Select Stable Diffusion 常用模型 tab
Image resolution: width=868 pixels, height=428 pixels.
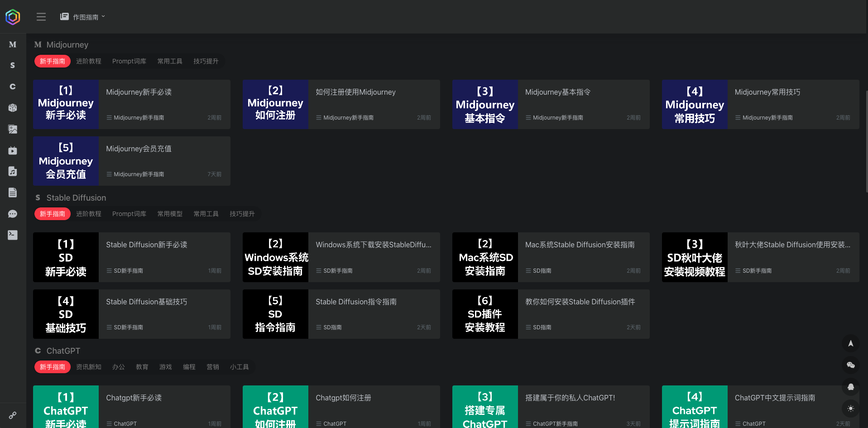tap(170, 214)
